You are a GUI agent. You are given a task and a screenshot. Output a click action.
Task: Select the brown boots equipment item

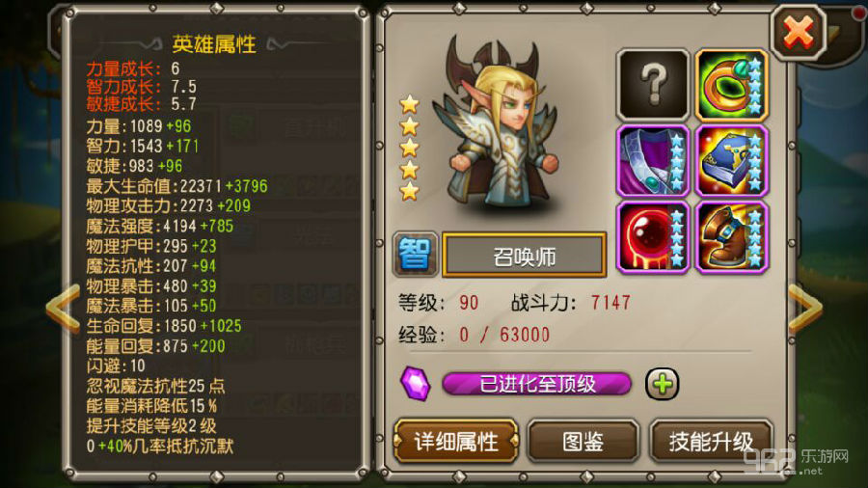point(731,237)
